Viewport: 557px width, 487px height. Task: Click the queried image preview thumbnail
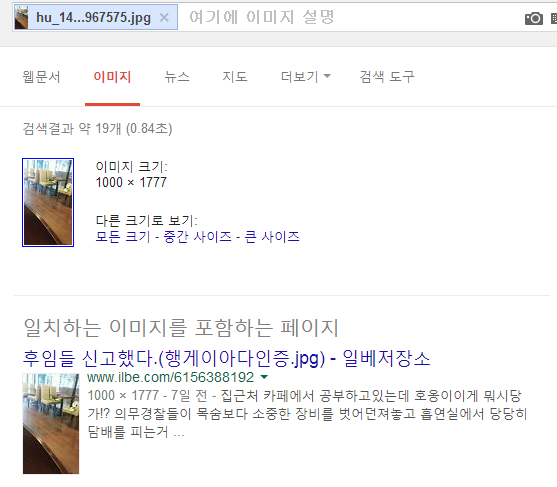click(x=48, y=202)
